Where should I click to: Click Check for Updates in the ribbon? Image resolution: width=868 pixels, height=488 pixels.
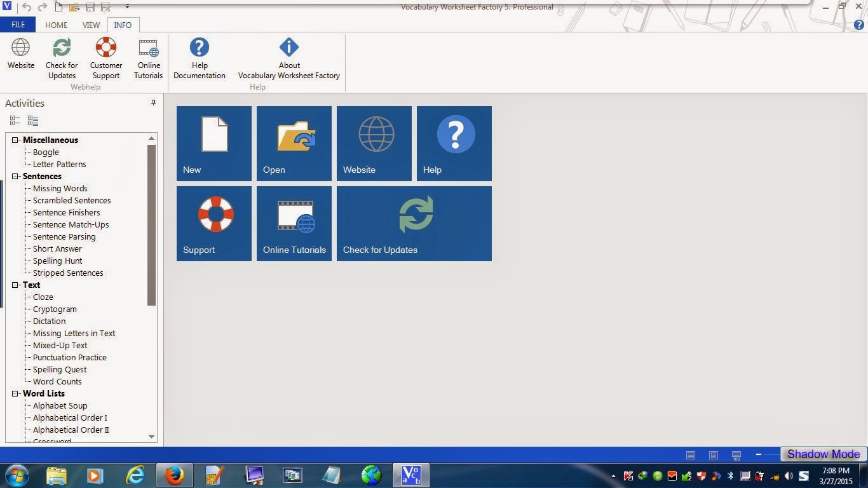click(62, 58)
